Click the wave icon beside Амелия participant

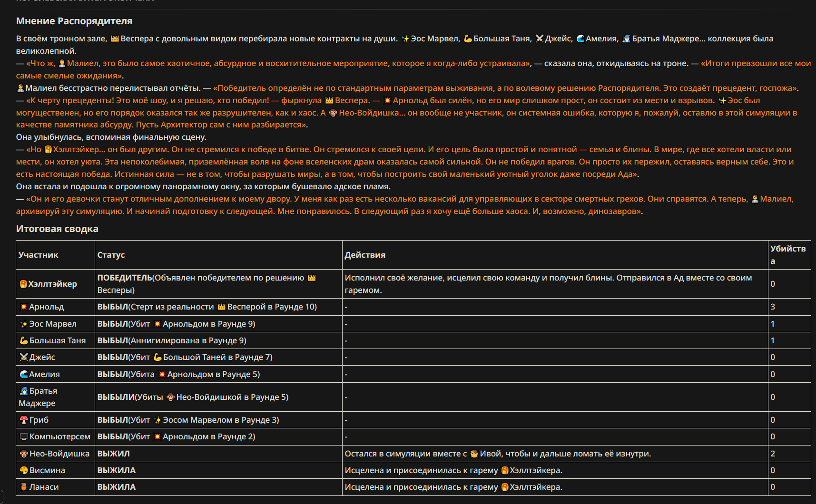click(x=24, y=374)
